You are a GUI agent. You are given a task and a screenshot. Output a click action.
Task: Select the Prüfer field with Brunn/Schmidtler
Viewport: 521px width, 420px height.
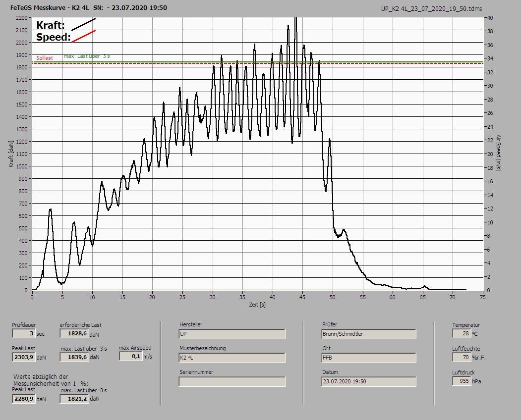pyautogui.click(x=369, y=334)
